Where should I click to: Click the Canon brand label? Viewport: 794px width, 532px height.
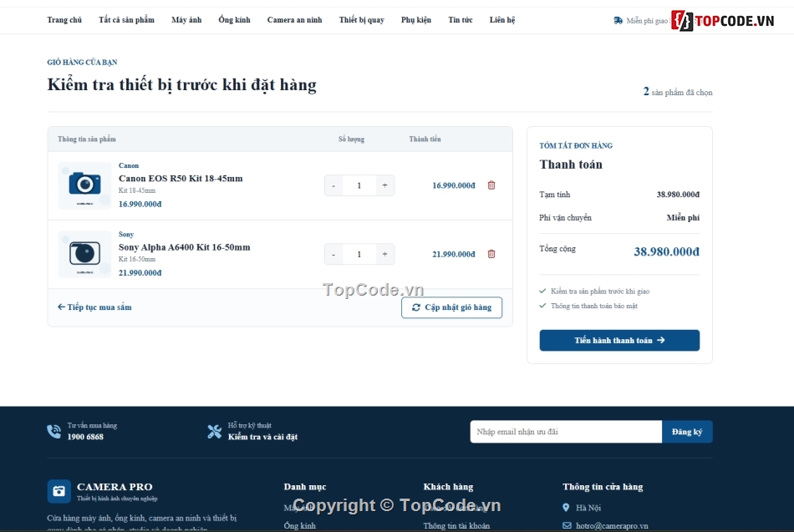[x=129, y=165]
